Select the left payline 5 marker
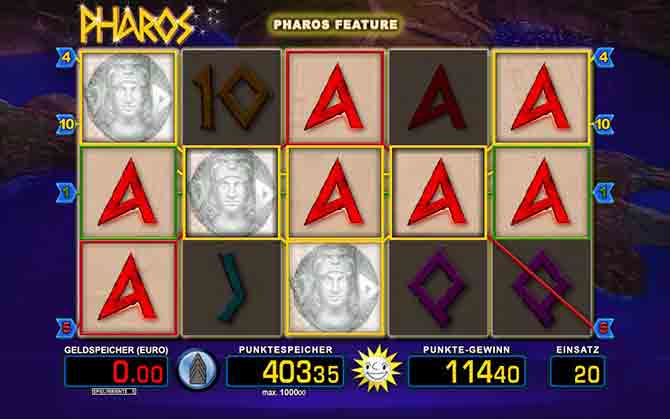The height and width of the screenshot is (419, 670). pos(66,328)
